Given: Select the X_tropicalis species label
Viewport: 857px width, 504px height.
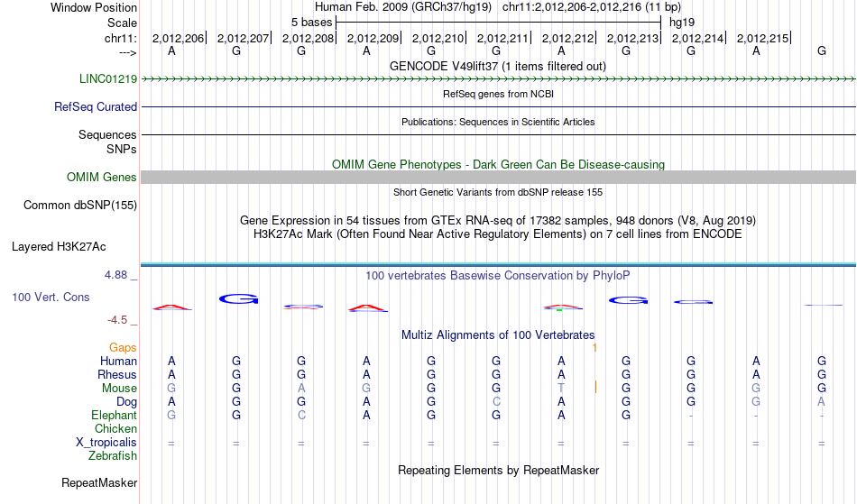Looking at the screenshot, I should pyautogui.click(x=106, y=443).
